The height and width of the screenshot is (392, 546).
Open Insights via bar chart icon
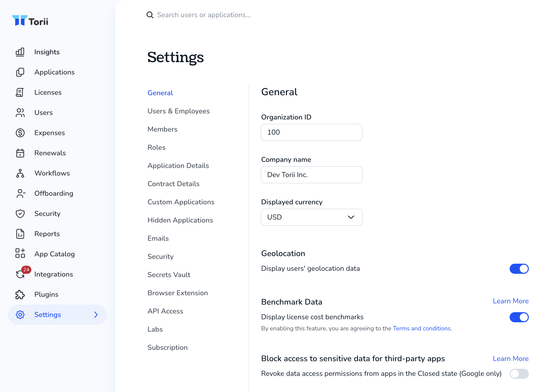tap(20, 52)
